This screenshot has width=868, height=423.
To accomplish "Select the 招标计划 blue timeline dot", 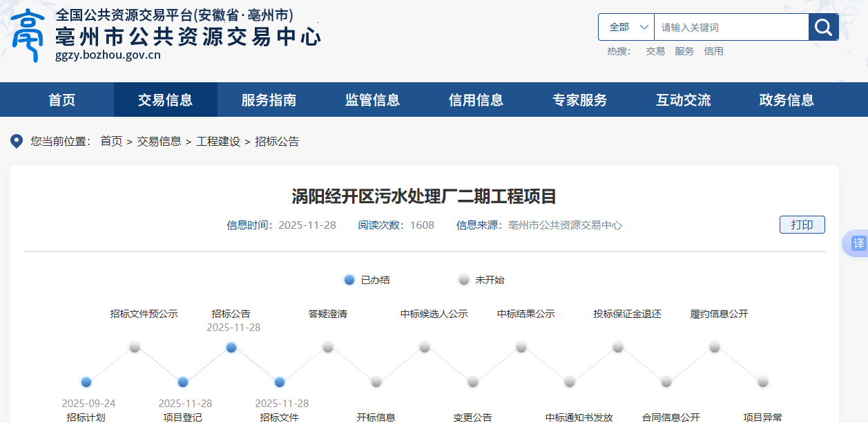I will pyautogui.click(x=86, y=382).
